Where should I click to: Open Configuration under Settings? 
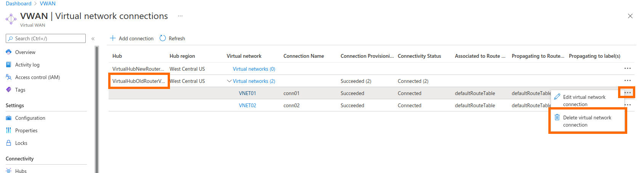30,118
